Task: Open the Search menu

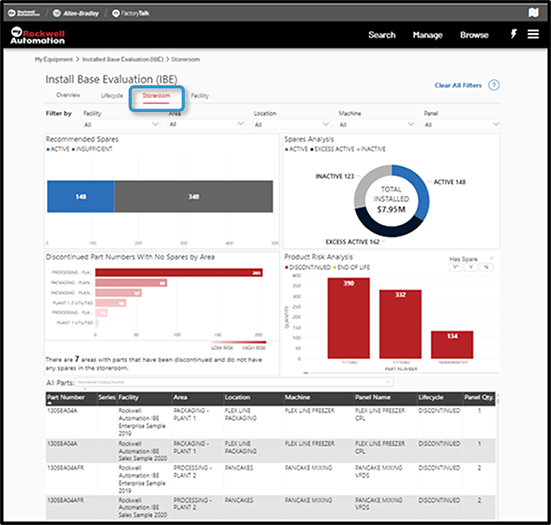Action: pyautogui.click(x=382, y=35)
